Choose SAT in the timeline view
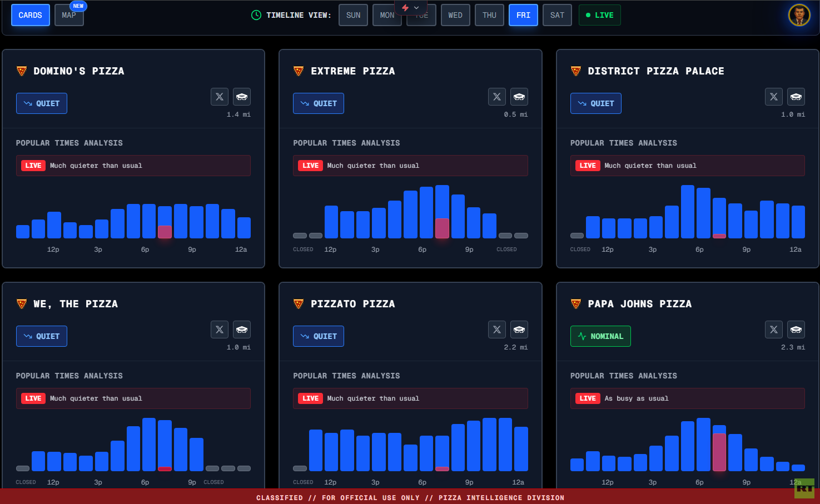Screen dimensions: 820x504 557,15
